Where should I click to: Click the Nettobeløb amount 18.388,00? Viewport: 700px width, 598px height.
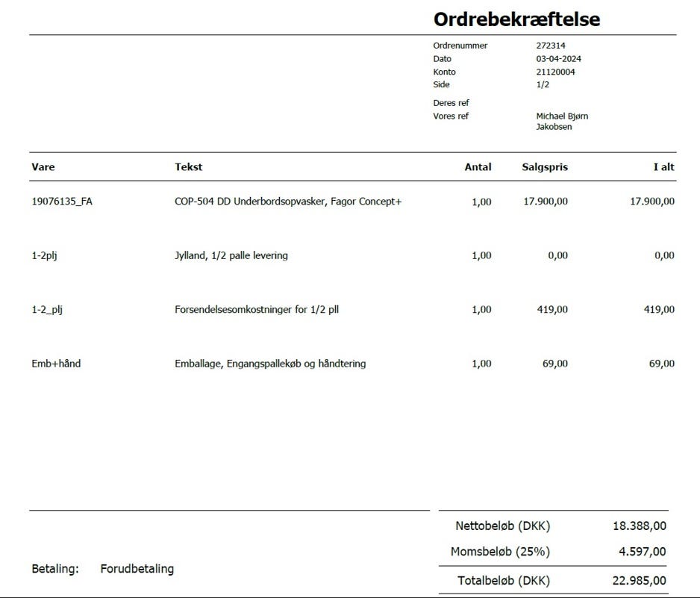(638, 526)
